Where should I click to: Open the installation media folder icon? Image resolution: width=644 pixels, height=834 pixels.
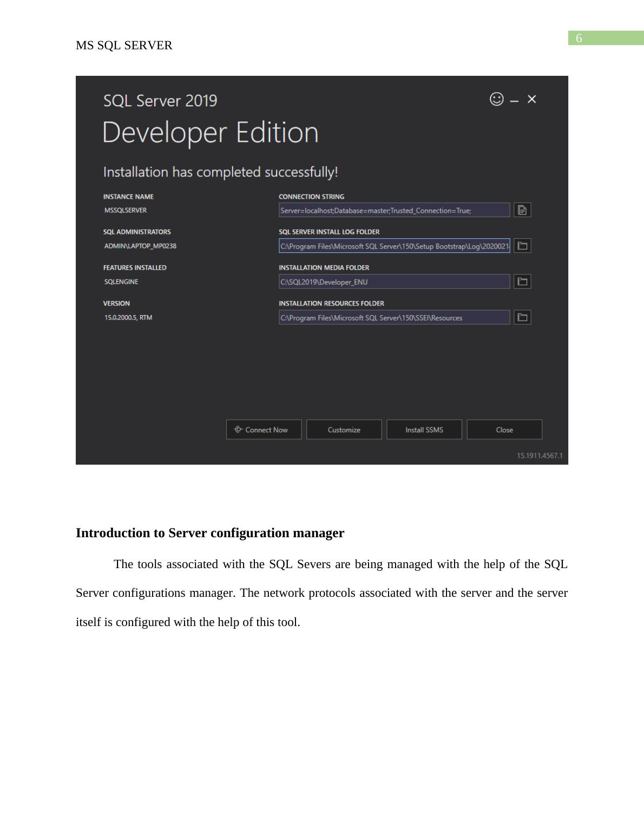522,282
